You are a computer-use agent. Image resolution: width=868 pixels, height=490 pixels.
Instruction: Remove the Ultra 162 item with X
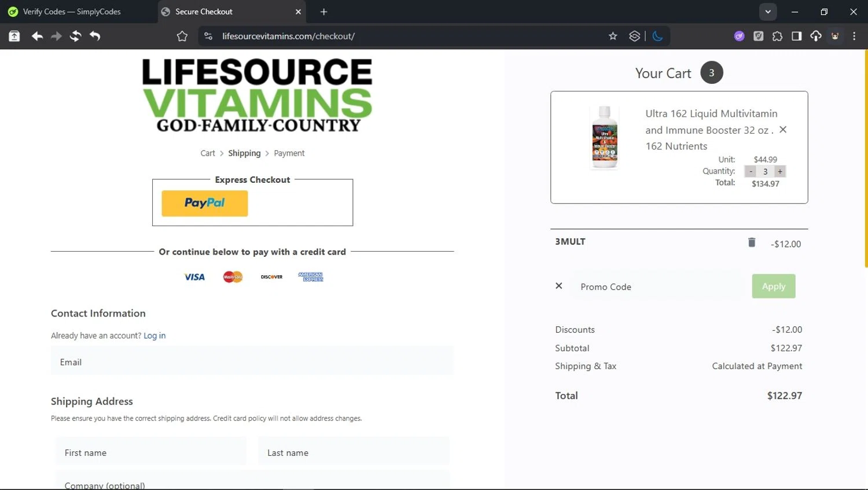pos(783,130)
